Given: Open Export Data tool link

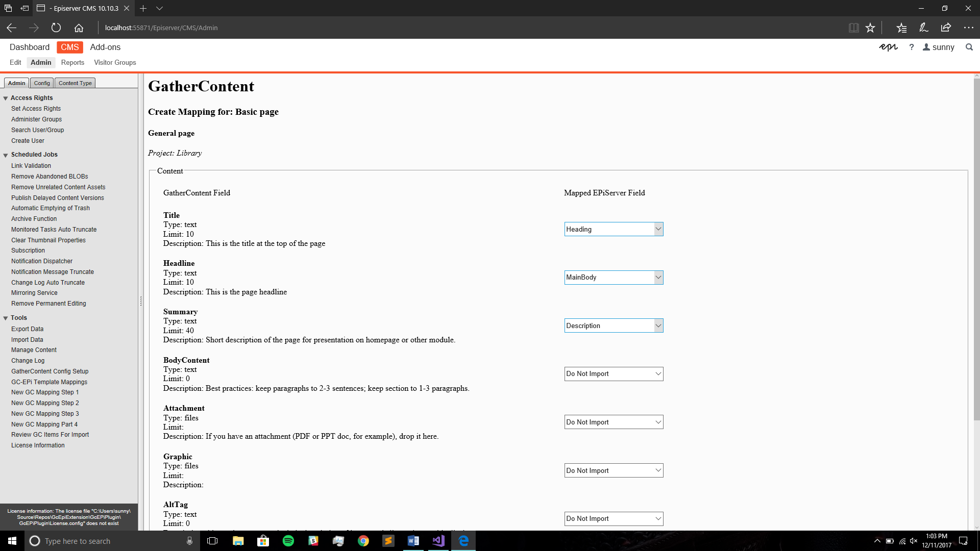Looking at the screenshot, I should 27,329.
